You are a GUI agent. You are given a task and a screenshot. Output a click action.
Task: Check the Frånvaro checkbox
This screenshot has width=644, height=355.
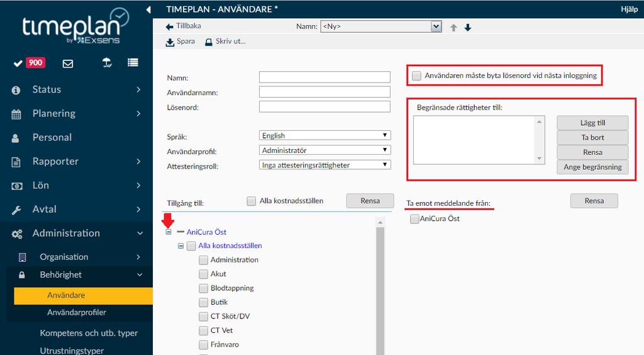click(203, 345)
